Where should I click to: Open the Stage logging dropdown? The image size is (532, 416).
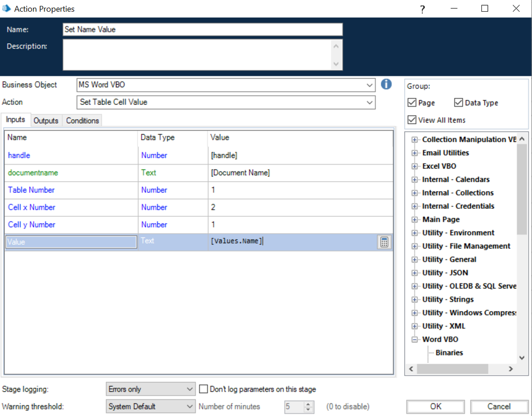[191, 389]
